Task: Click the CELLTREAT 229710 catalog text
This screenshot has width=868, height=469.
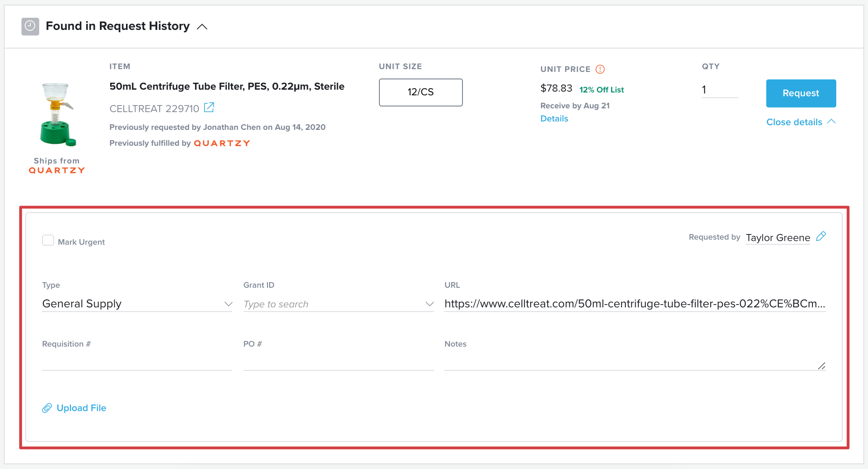Action: [154, 109]
